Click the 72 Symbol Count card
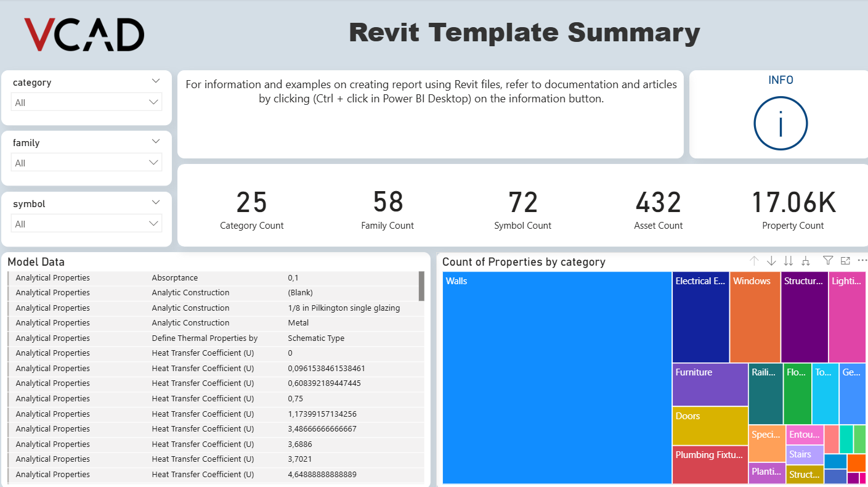 click(x=522, y=210)
